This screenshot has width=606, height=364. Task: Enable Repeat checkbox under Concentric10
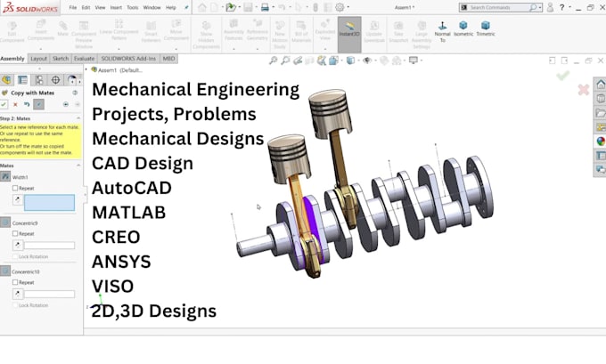coord(15,282)
